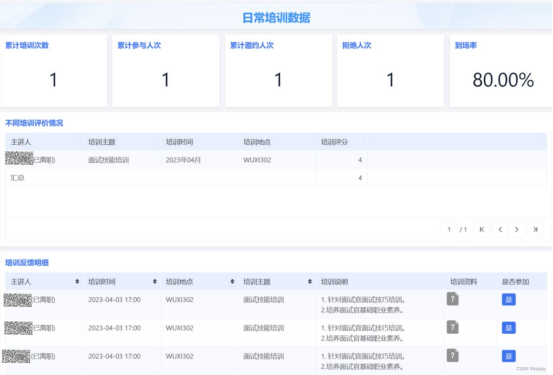Click training description in first feedback row
The height and width of the screenshot is (375, 553).
(x=362, y=305)
